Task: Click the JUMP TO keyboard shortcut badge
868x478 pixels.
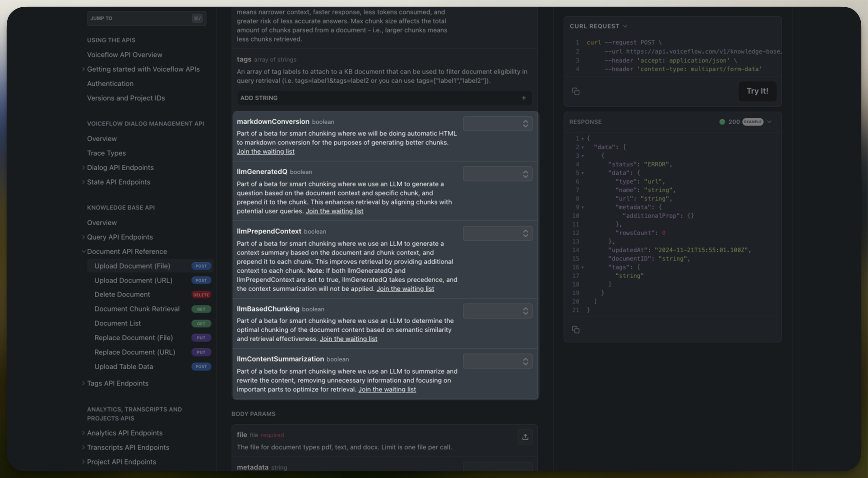Action: (x=197, y=19)
